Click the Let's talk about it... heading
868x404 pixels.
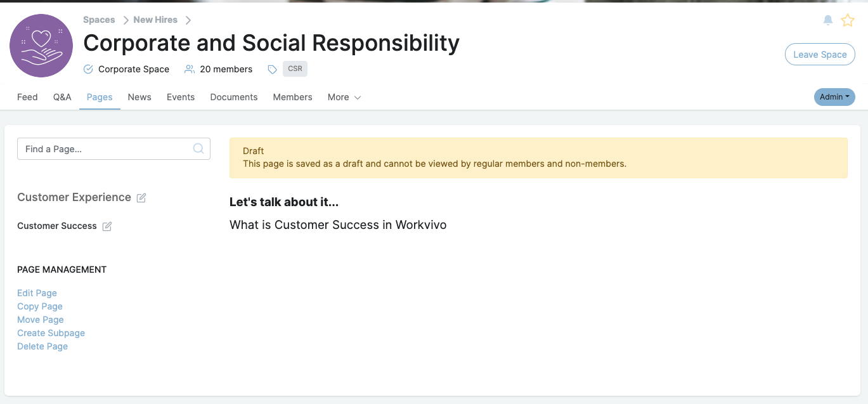[x=284, y=202]
